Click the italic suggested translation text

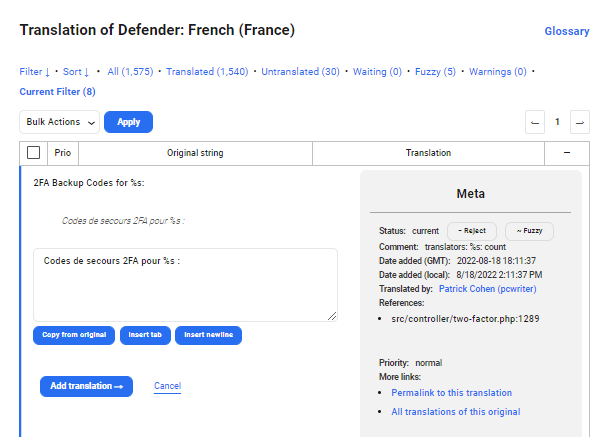[123, 221]
